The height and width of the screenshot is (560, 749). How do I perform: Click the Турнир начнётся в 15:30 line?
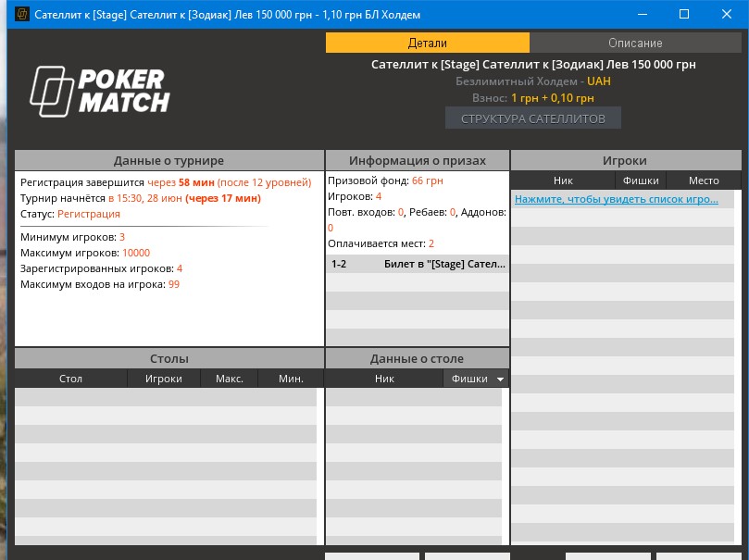click(141, 198)
